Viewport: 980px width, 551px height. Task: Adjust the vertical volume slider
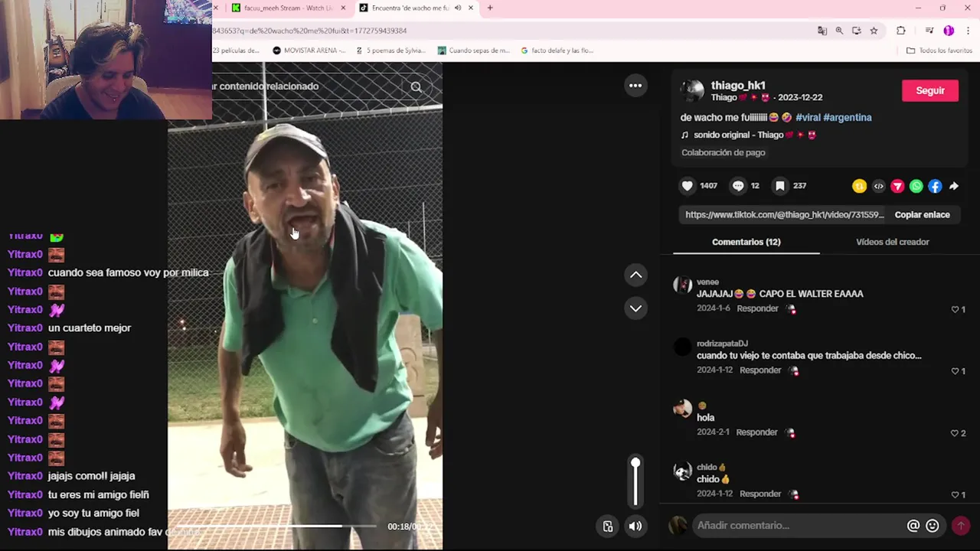pyautogui.click(x=635, y=482)
